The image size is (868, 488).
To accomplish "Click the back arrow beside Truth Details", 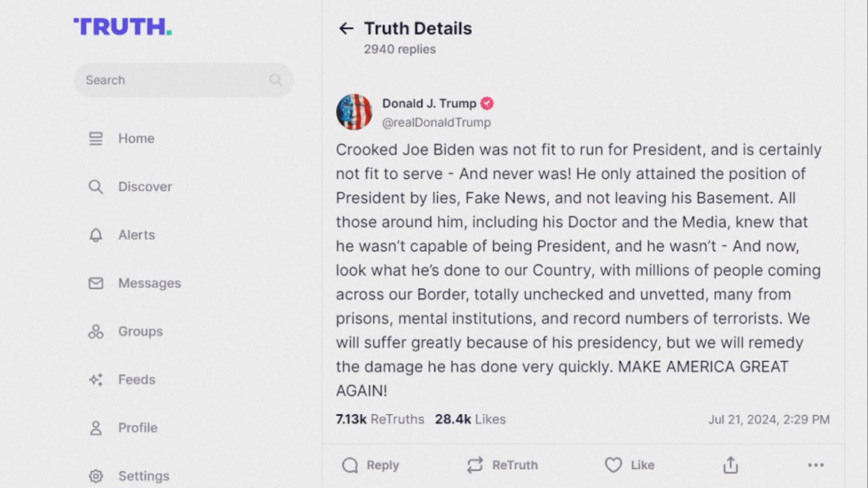I will coord(346,28).
